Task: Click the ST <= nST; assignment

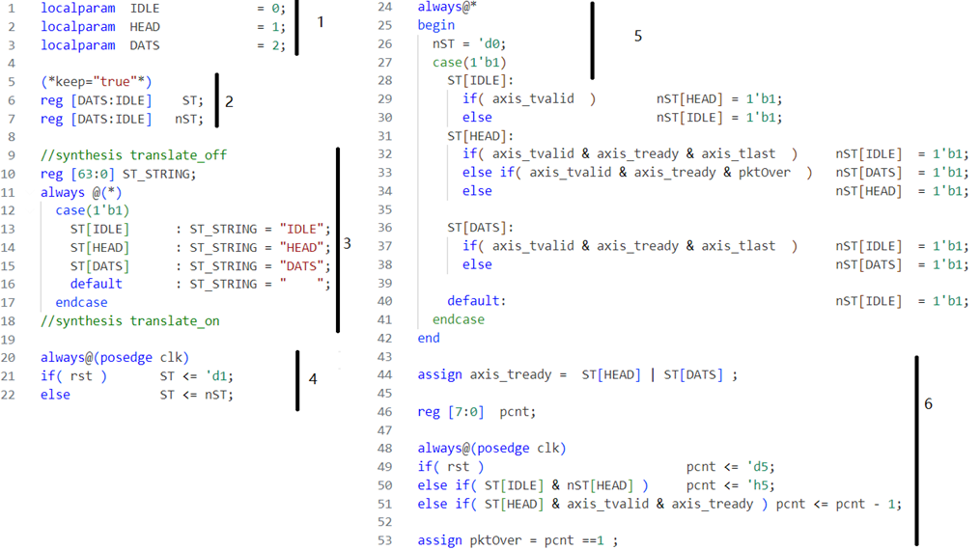Action: click(x=196, y=396)
